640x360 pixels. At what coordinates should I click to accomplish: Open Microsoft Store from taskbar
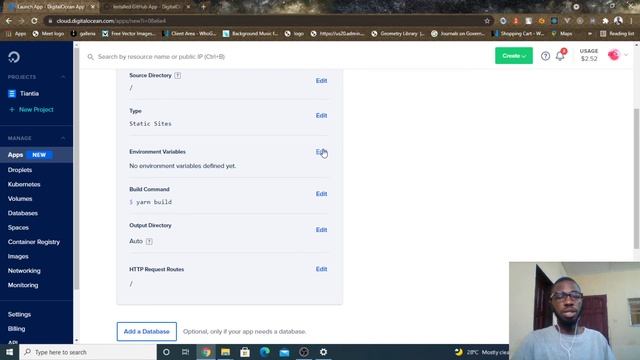[245, 352]
